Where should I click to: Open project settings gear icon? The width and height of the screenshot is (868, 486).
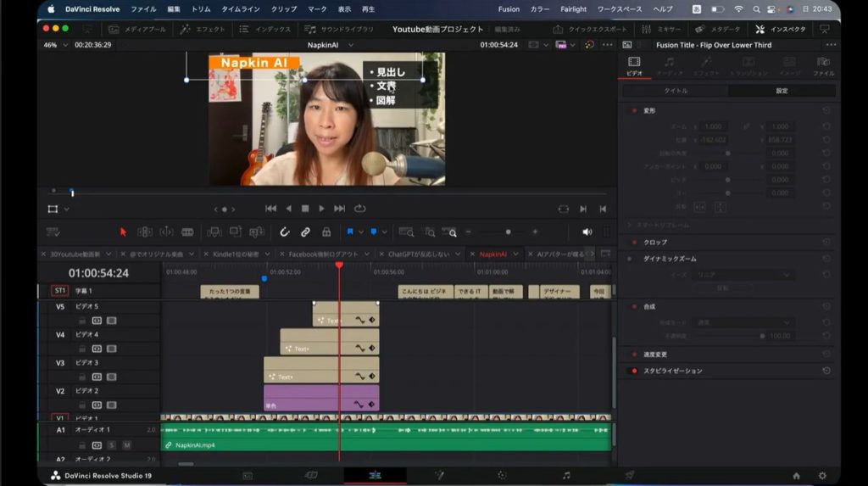point(821,476)
